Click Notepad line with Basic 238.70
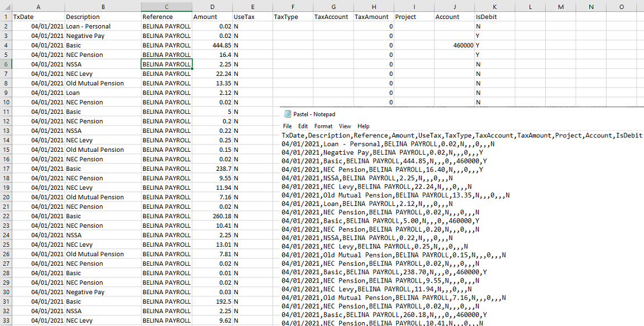 pyautogui.click(x=384, y=272)
